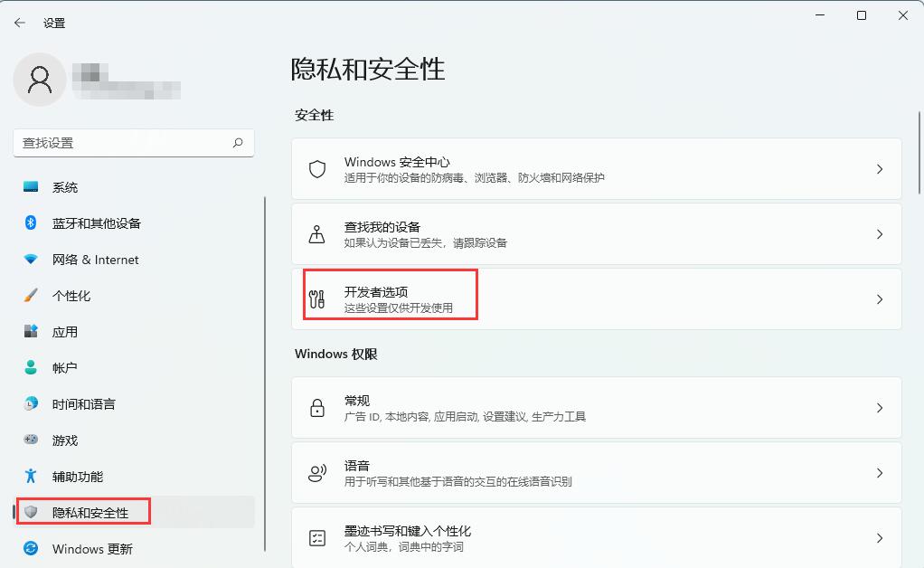Click the 帐户 person icon

[x=31, y=368]
